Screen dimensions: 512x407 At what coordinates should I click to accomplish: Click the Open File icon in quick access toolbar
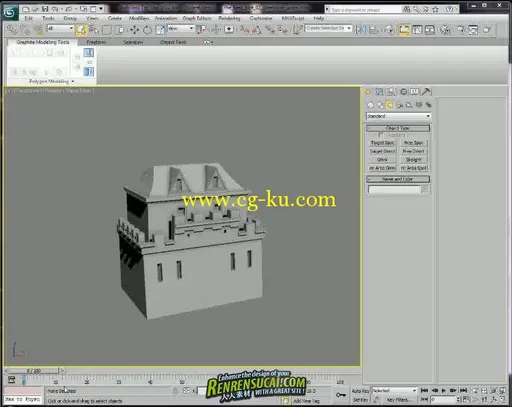click(35, 9)
